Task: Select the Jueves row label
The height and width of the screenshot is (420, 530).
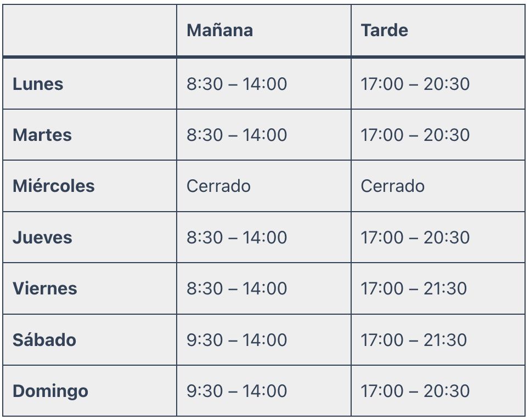Action: click(x=42, y=237)
